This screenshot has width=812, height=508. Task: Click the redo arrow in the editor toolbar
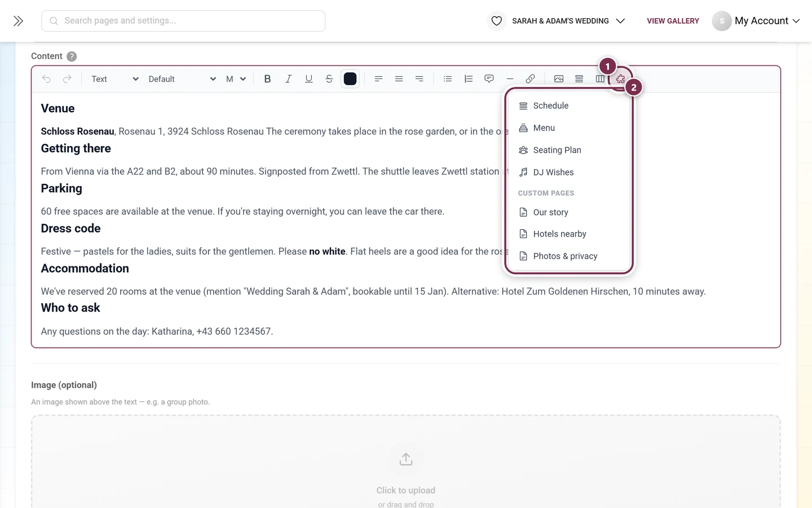coord(67,79)
